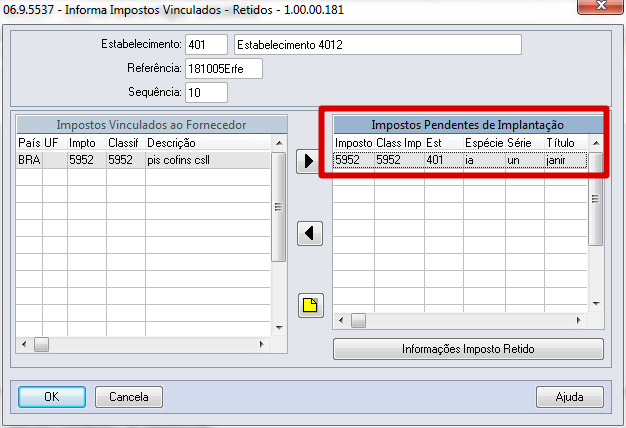Click left grid horizontal scrollbar left arrow

coord(24,344)
